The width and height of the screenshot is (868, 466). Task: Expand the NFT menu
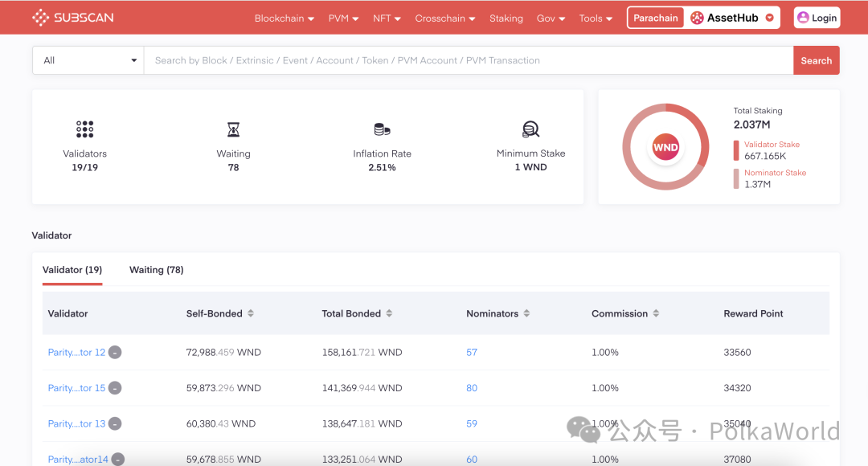[x=387, y=18]
